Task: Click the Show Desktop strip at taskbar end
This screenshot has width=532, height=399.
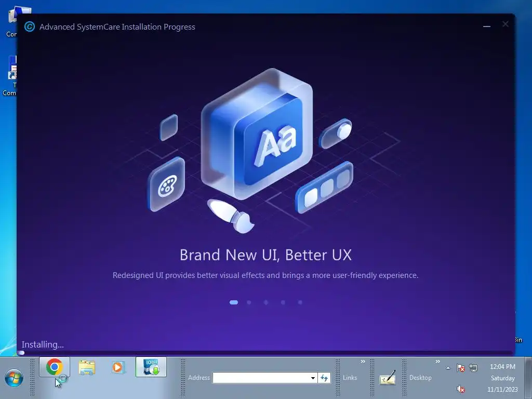Action: click(x=528, y=378)
